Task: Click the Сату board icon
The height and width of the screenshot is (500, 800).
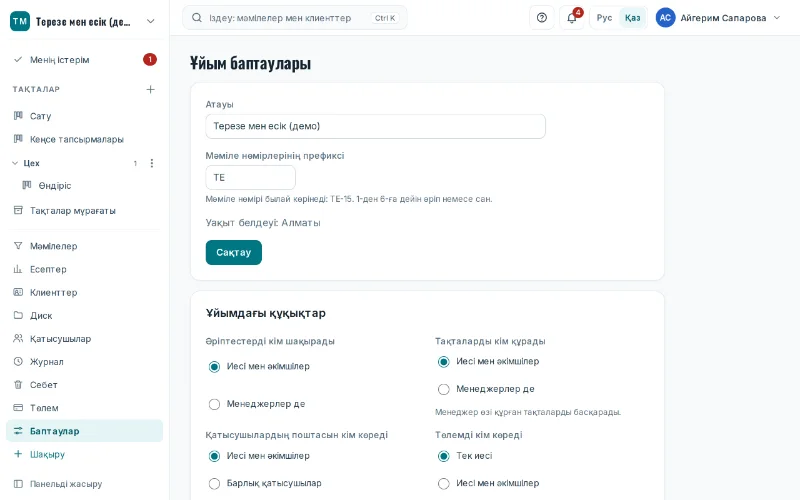Action: pyautogui.click(x=18, y=116)
